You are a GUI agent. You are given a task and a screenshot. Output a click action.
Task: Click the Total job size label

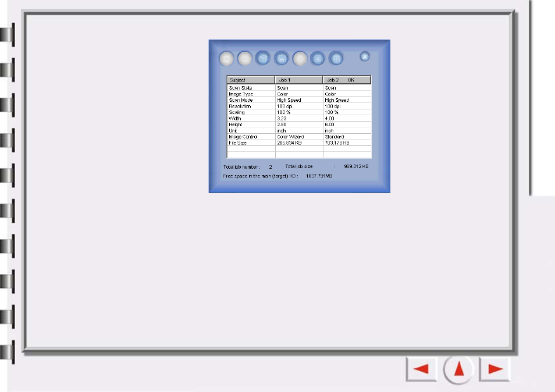coord(299,166)
